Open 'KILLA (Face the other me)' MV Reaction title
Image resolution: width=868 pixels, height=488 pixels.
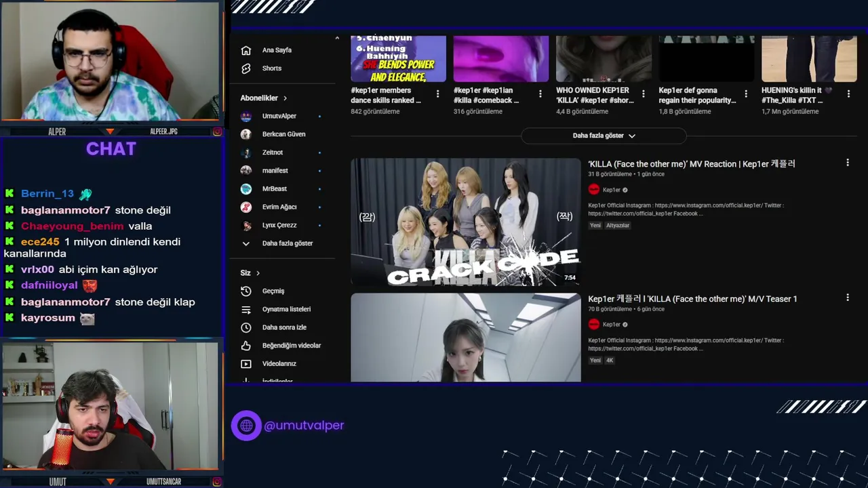tap(692, 163)
